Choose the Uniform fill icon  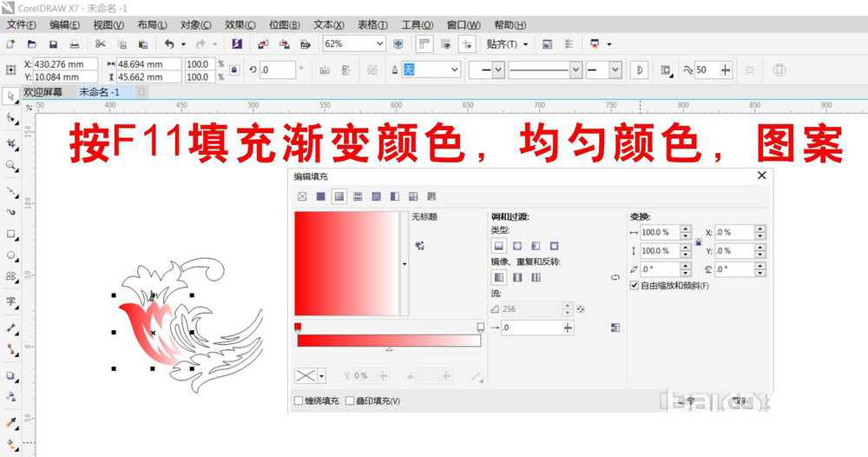click(x=320, y=196)
